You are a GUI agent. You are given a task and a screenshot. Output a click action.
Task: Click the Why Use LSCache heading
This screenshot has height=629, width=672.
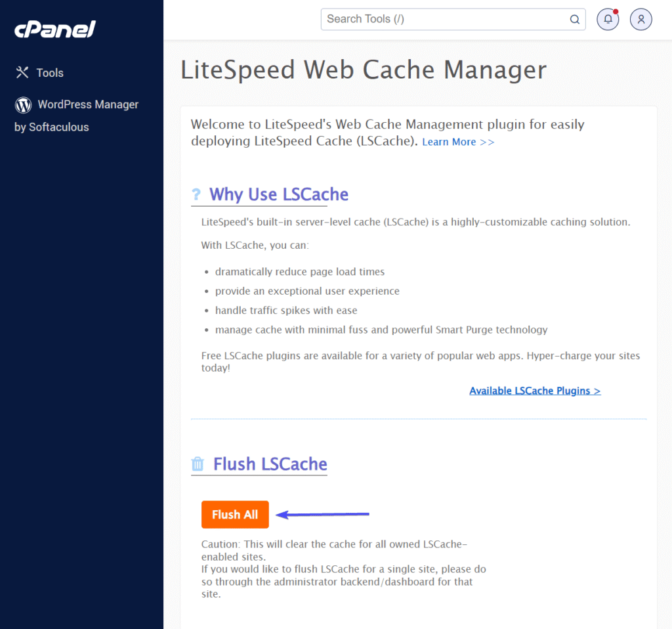pyautogui.click(x=278, y=195)
